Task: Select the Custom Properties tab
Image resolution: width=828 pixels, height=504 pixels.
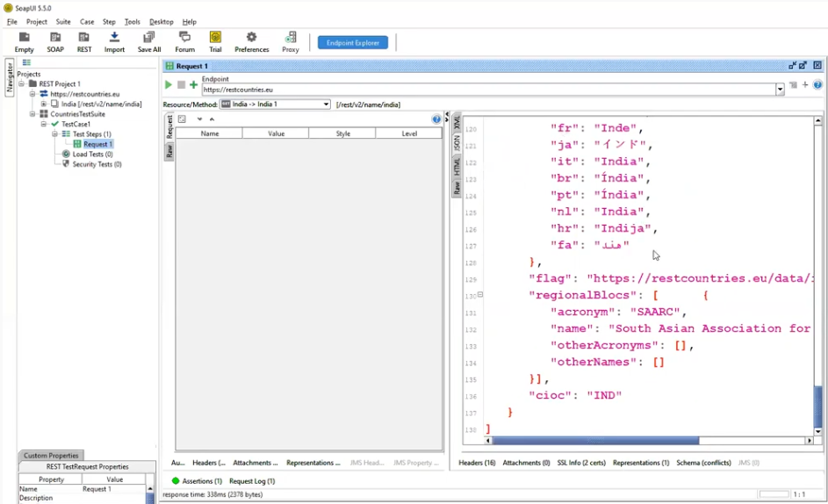Action: click(x=51, y=456)
